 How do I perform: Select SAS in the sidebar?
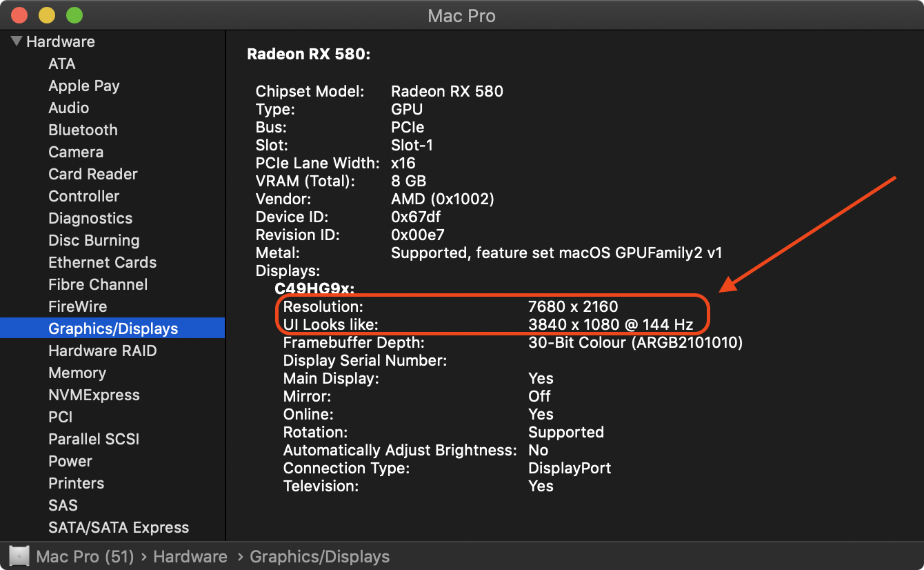point(63,505)
